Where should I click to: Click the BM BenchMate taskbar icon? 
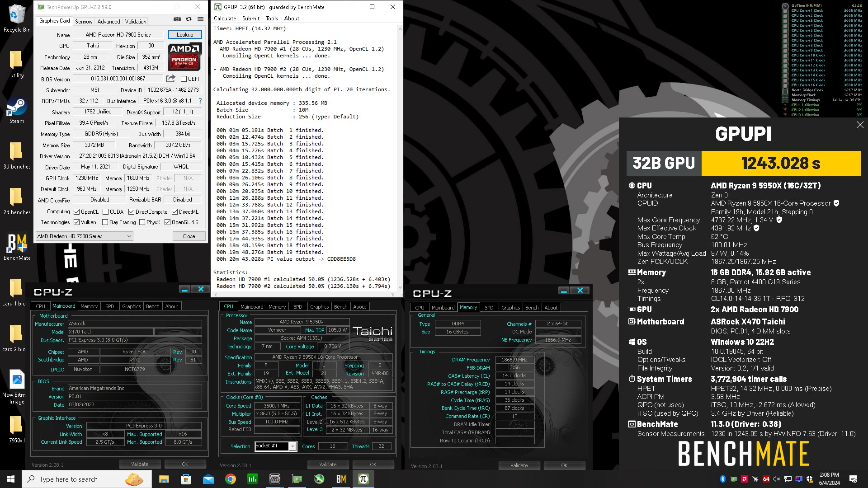341,479
